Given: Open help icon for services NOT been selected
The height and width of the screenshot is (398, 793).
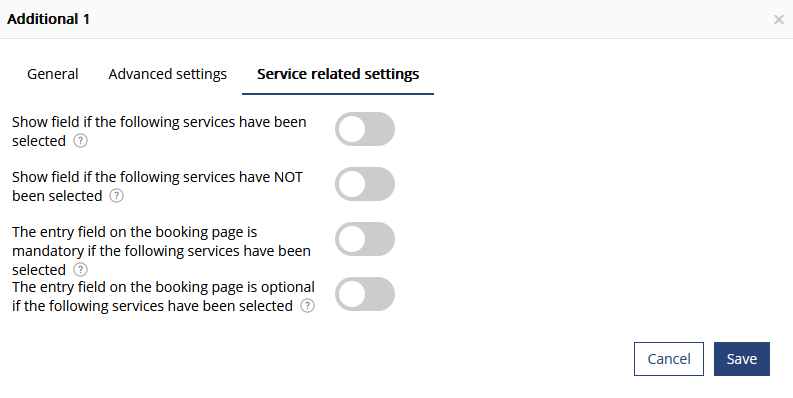Looking at the screenshot, I should pos(116,196).
